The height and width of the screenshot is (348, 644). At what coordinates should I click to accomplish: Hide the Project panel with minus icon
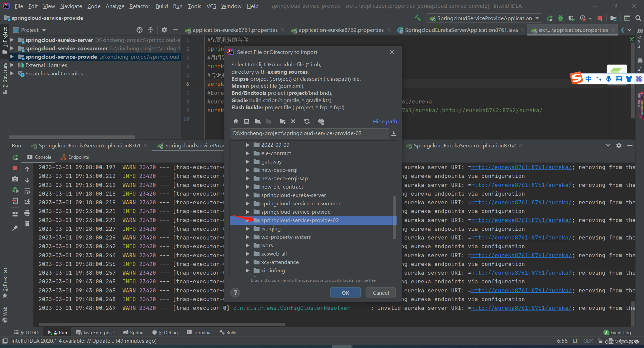[x=175, y=30]
